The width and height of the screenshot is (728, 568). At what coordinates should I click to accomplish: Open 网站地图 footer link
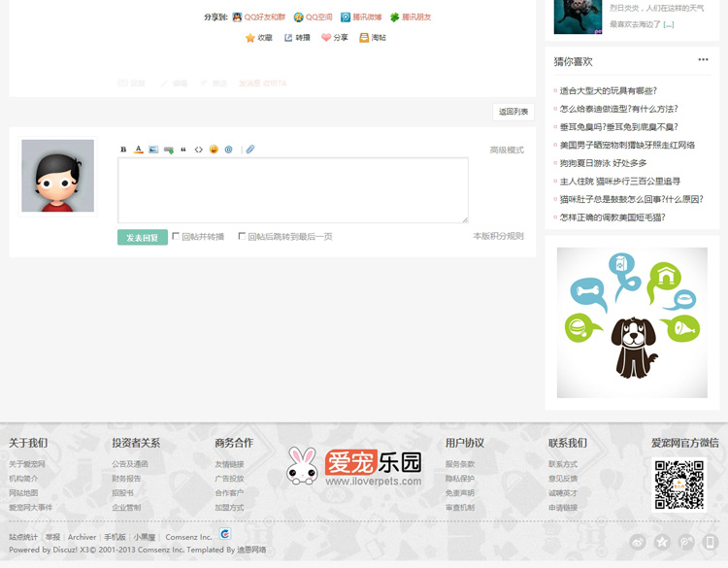[x=23, y=493]
